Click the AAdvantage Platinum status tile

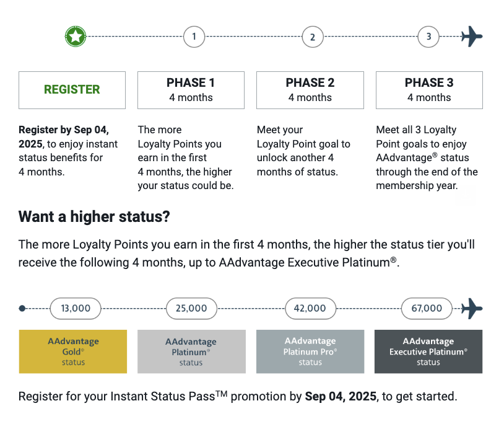pos(191,351)
